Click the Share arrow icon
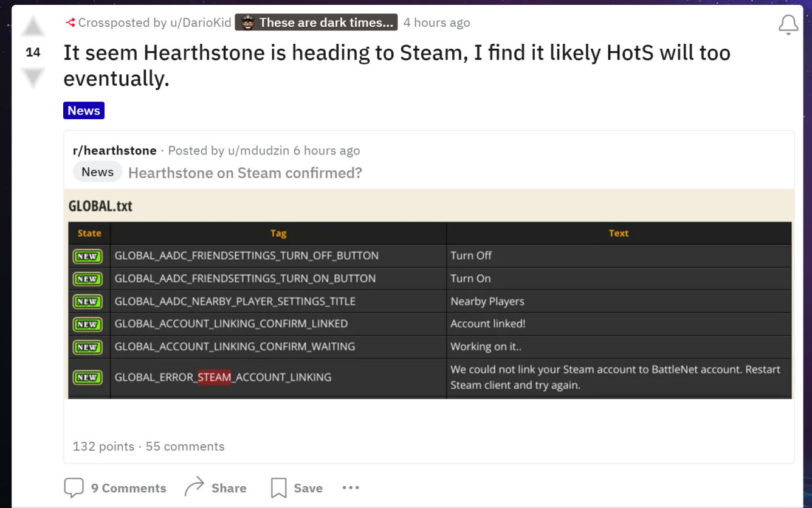The height and width of the screenshot is (508, 812). click(194, 487)
